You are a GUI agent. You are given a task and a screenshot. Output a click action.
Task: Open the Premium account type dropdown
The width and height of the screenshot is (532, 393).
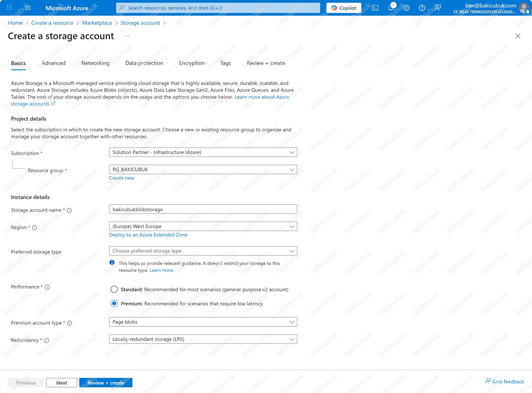tap(203, 322)
